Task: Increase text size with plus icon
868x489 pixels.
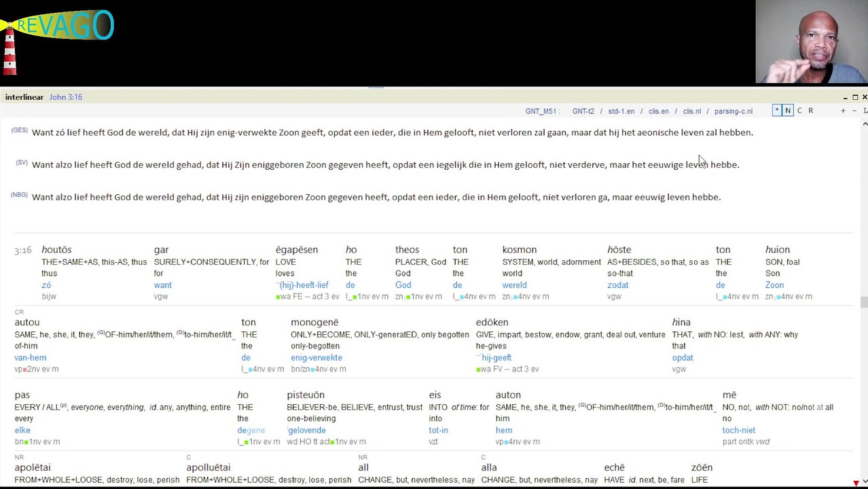Action: (x=843, y=111)
